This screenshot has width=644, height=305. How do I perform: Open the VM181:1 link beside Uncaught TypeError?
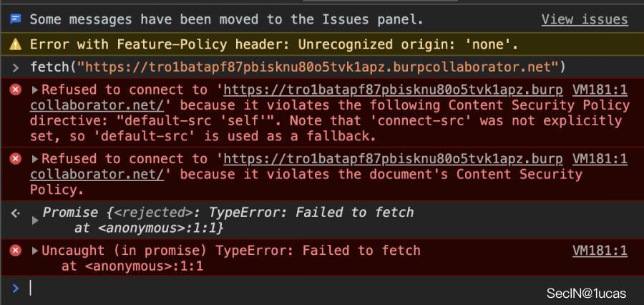tap(600, 251)
